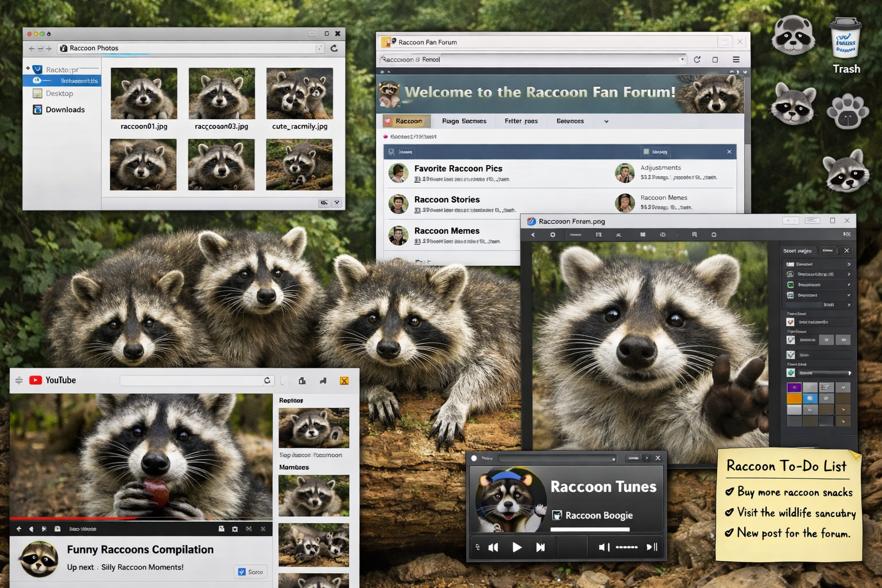
Task: Click the YouTube logo
Action: coord(53,380)
